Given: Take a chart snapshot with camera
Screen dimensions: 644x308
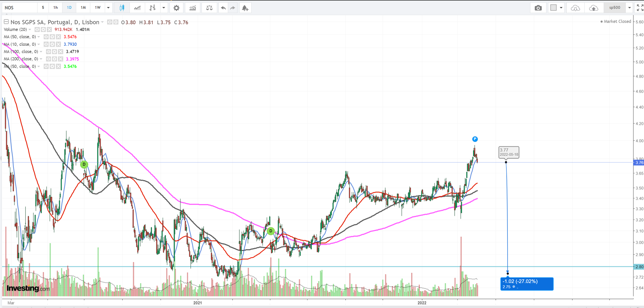Looking at the screenshot, I should click(538, 8).
